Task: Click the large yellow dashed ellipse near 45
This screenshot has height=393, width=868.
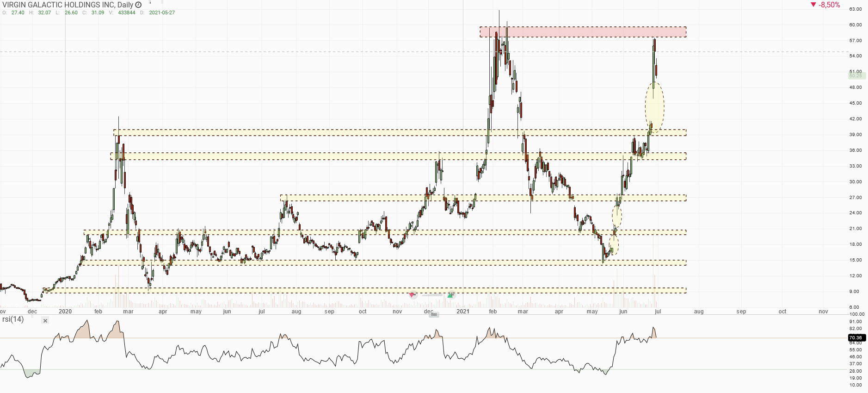Action: pos(655,107)
